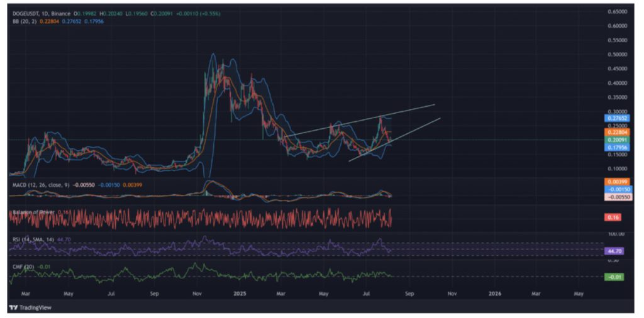This screenshot has height=318, width=644.
Task: Click the blue 0.17956 lower band price tag
Action: click(614, 148)
